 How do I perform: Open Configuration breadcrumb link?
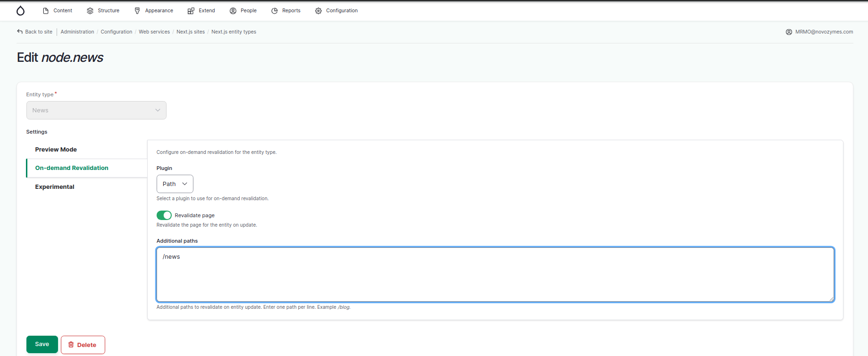[117, 32]
